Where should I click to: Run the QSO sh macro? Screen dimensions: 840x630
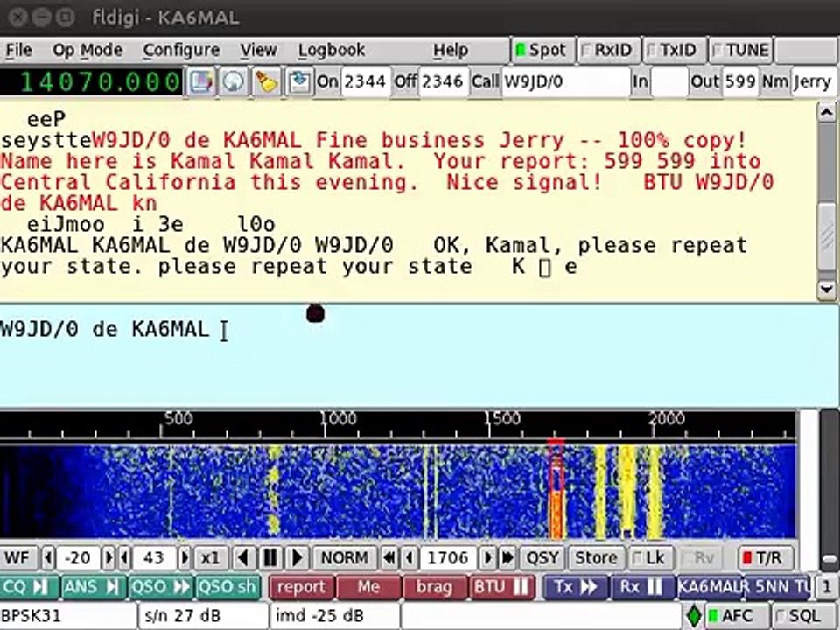(227, 587)
